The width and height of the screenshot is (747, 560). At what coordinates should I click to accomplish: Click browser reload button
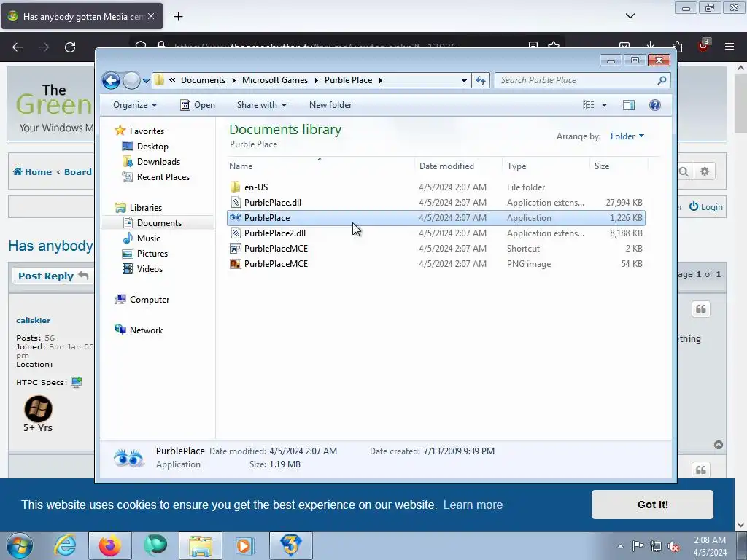(x=70, y=47)
